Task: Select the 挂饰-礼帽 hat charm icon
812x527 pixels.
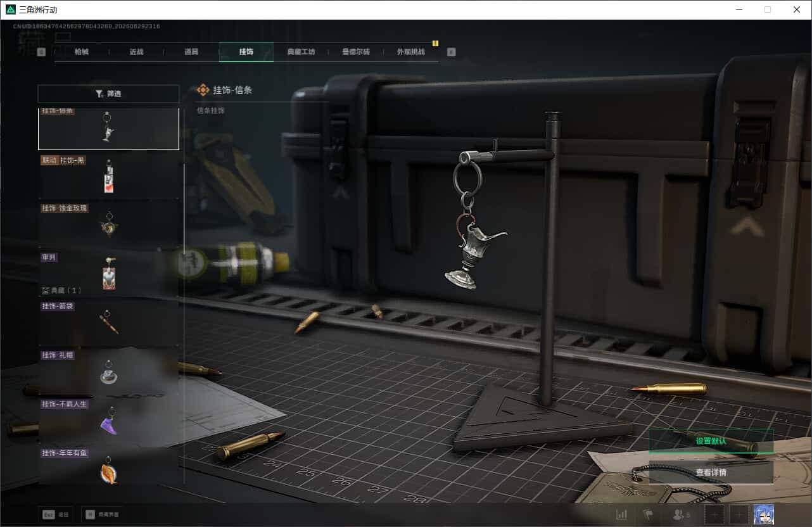Action: tap(108, 371)
